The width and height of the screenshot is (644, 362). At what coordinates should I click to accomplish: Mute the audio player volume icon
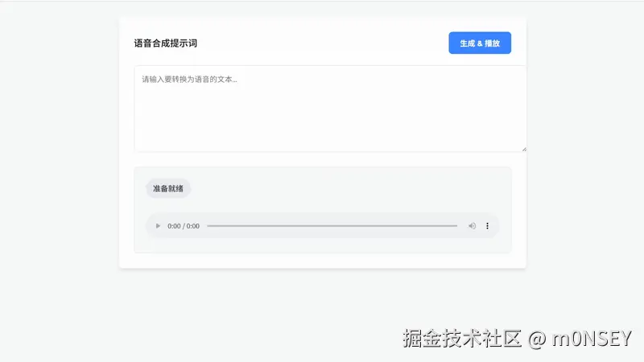(472, 226)
